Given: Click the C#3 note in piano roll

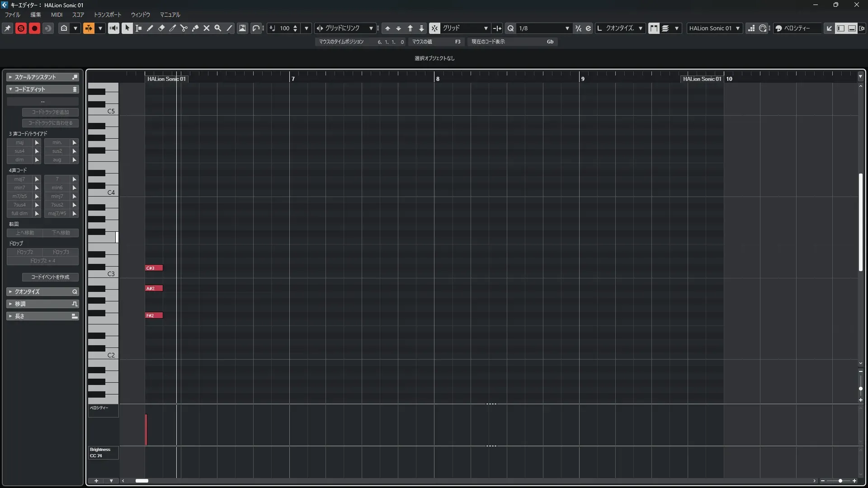Looking at the screenshot, I should tap(154, 268).
